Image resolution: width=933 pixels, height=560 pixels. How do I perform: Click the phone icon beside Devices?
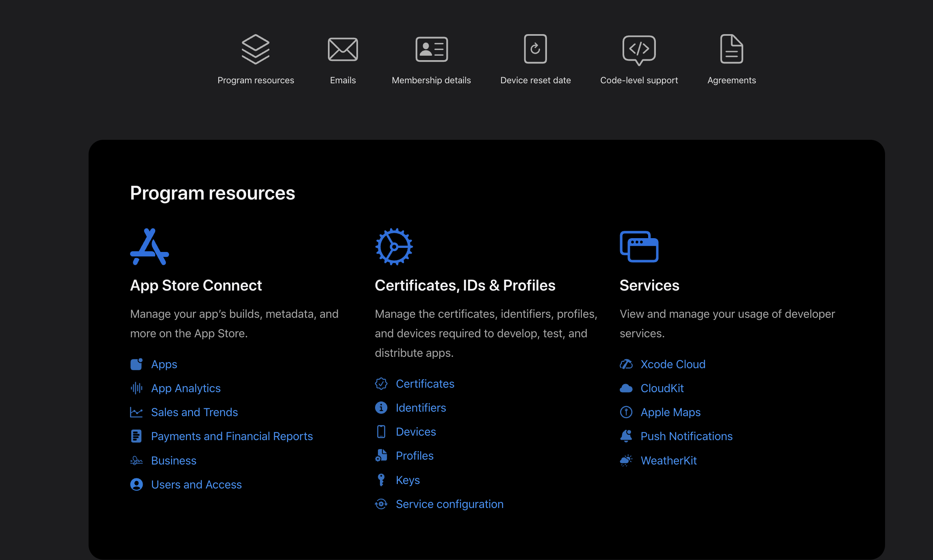[x=381, y=432]
